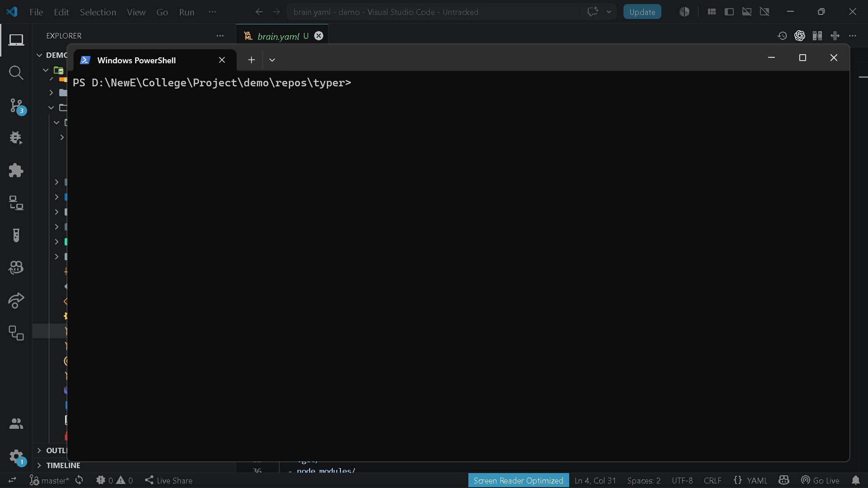868x488 pixels.
Task: Expand the OUTLINE section
Action: click(52, 450)
